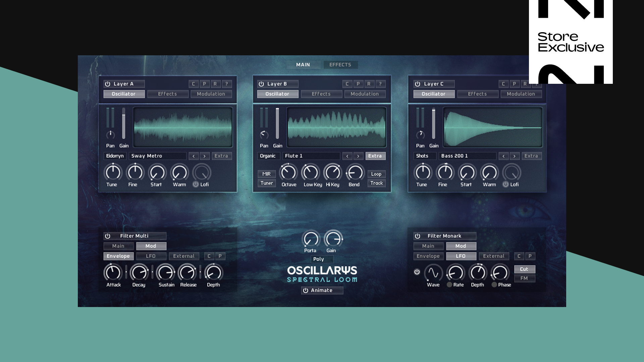
Task: Click the Lofi power icon on Layer A
Action: point(196,184)
